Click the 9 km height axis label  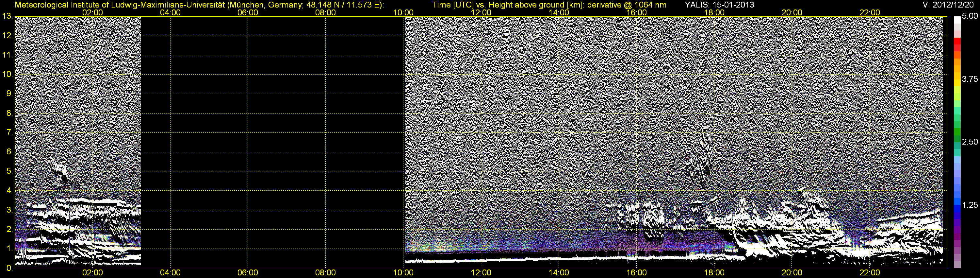[9, 93]
